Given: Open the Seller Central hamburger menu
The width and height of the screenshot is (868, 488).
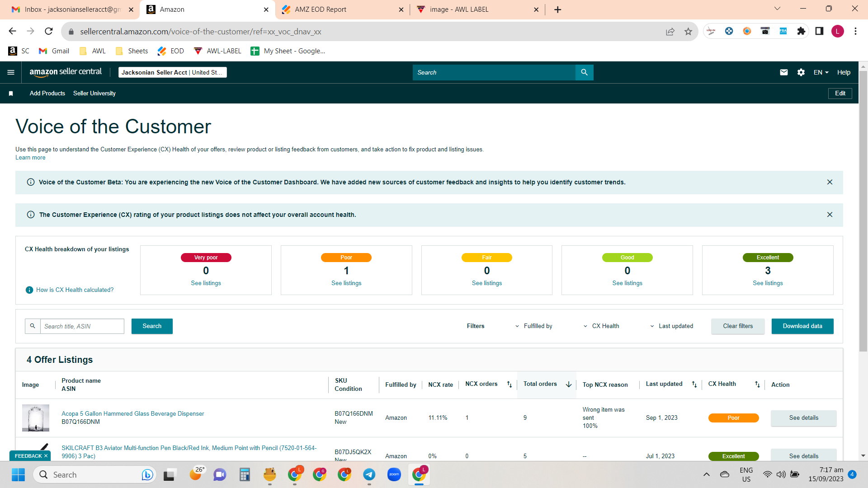Looking at the screenshot, I should point(11,72).
